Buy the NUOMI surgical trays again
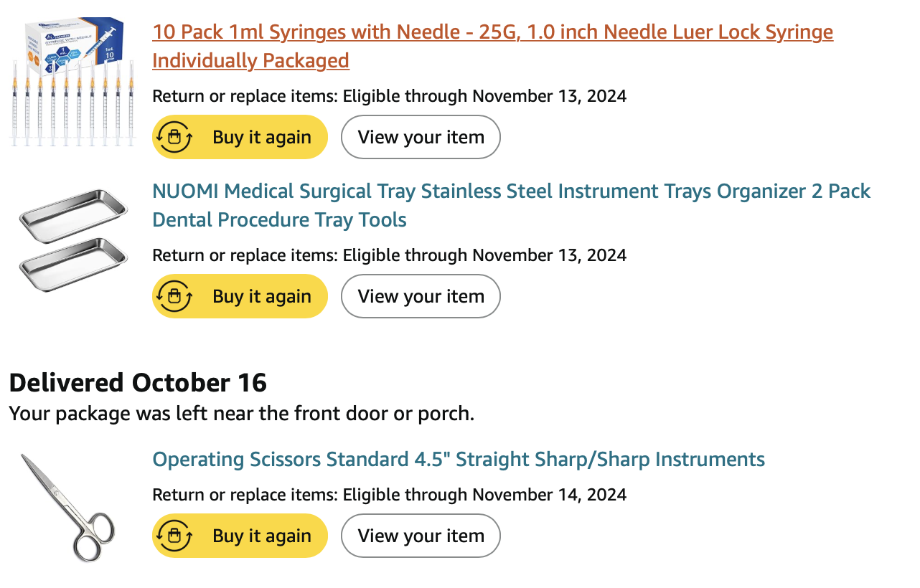920x588 pixels. point(240,296)
